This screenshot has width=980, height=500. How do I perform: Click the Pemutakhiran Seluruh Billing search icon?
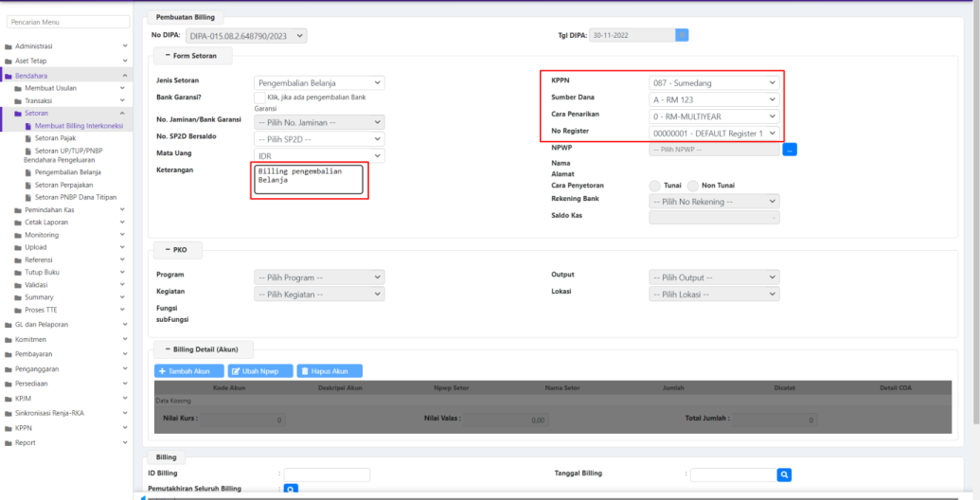[x=292, y=490]
